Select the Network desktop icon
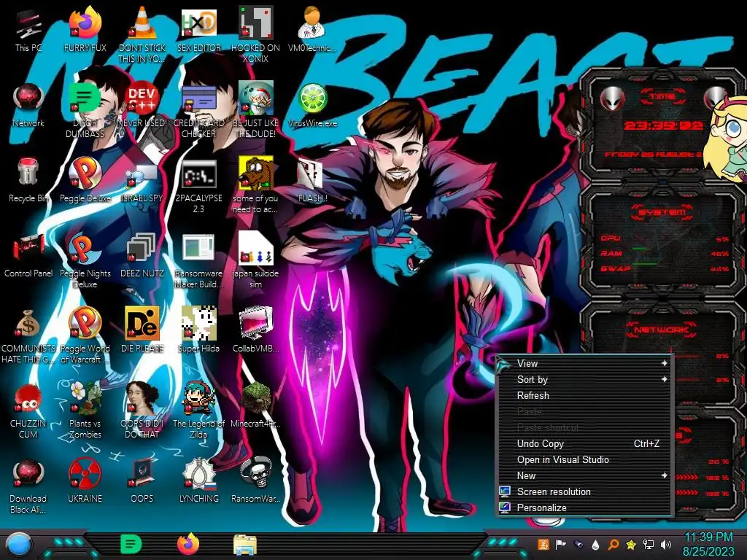Screen dimensions: 747x560 coord(28,105)
